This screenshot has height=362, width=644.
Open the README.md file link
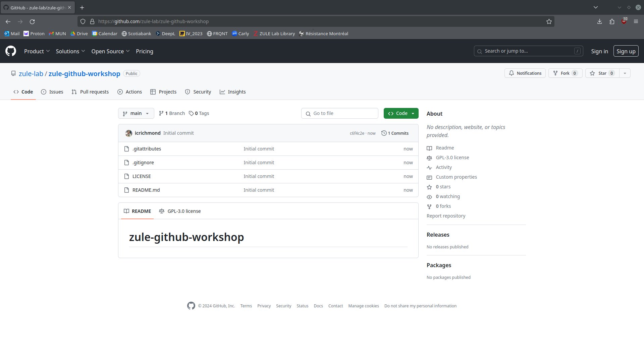[x=146, y=190]
